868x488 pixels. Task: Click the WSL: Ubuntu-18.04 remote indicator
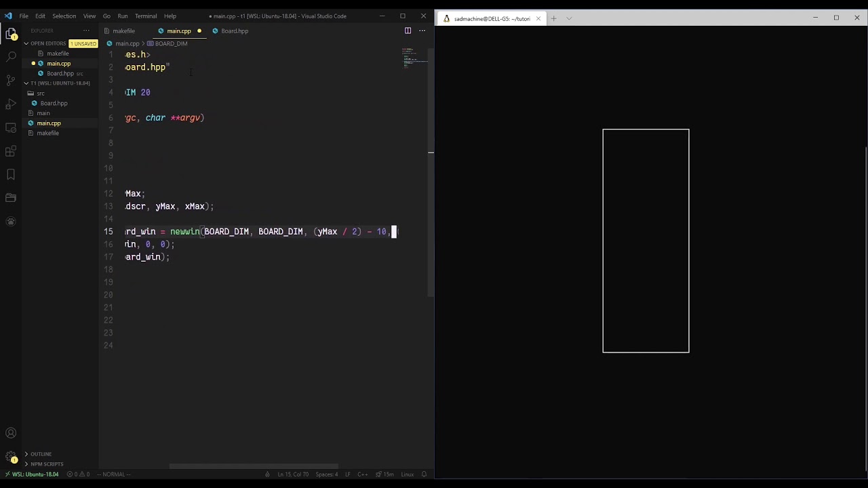coord(31,474)
